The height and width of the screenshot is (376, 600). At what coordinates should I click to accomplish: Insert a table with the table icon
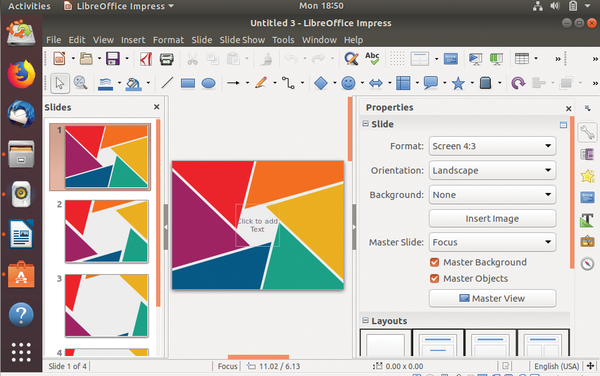522,59
